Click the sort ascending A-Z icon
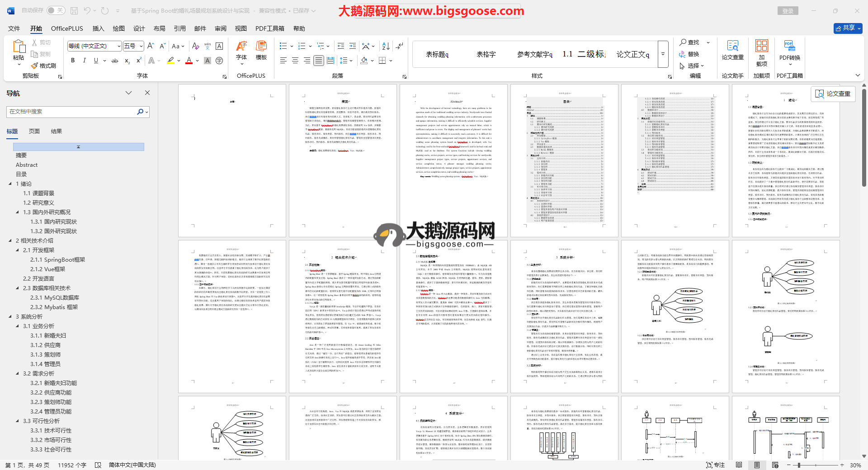 pos(386,46)
